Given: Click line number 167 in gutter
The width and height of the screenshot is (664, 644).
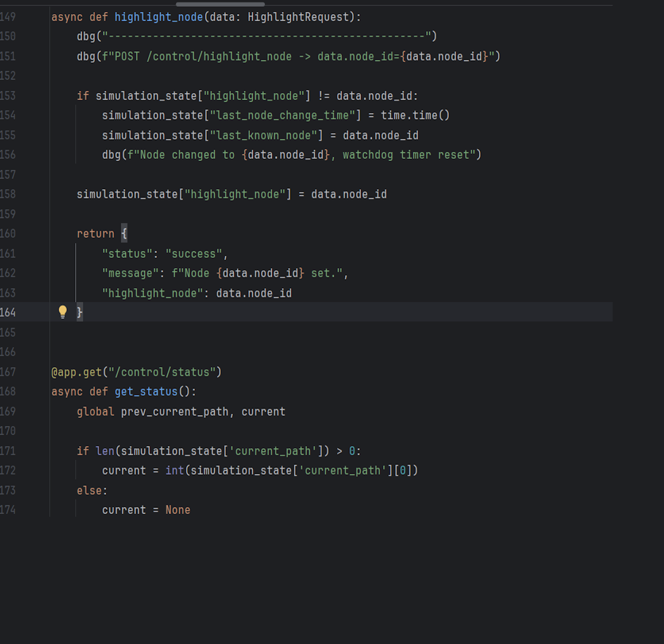Looking at the screenshot, I should (x=8, y=372).
